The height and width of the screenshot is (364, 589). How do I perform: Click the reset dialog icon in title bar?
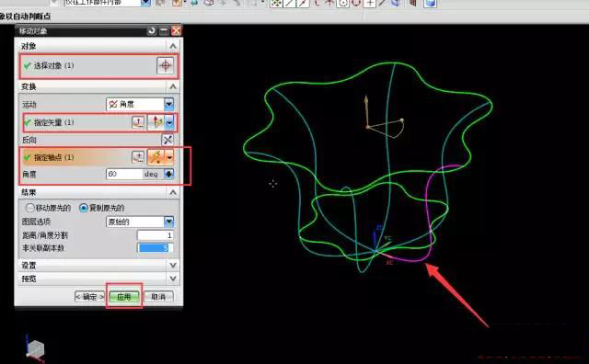pos(151,30)
